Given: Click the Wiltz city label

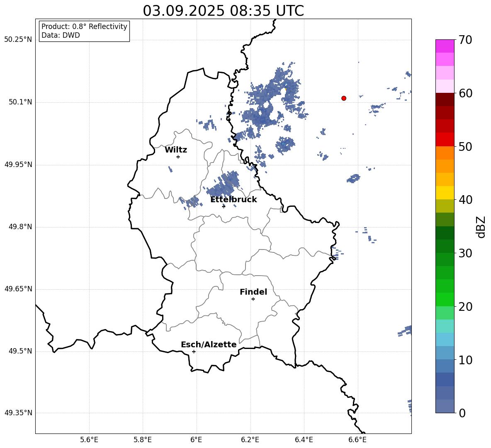Looking at the screenshot, I should 176,150.
